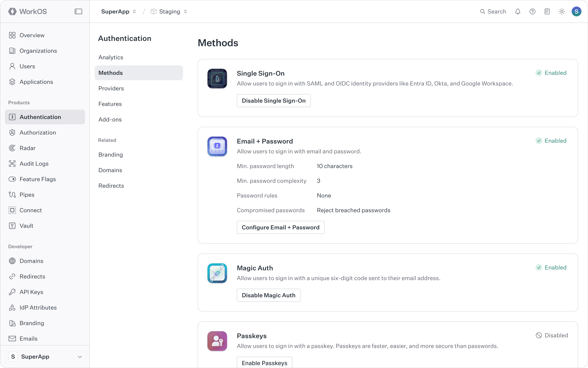Click the Users person icon

[x=12, y=66]
